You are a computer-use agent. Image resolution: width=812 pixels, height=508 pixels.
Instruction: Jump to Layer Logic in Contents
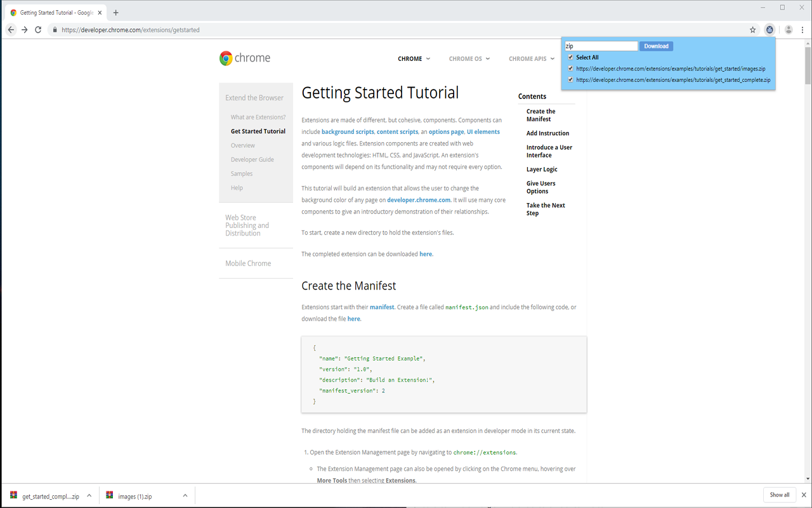point(542,170)
